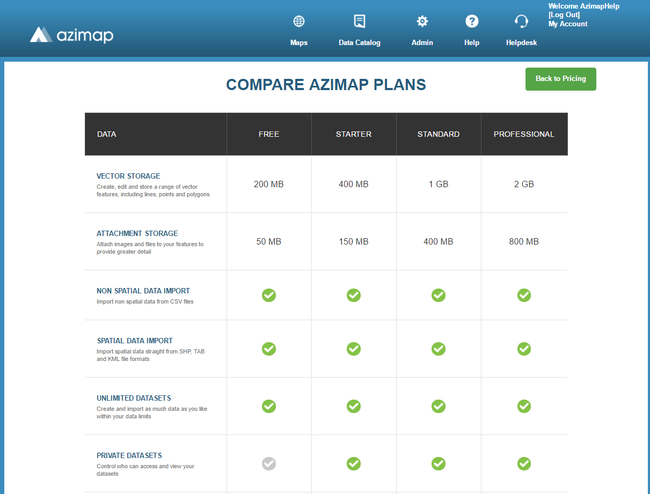Click the STANDARD column header
This screenshot has width=650, height=494.
438,134
